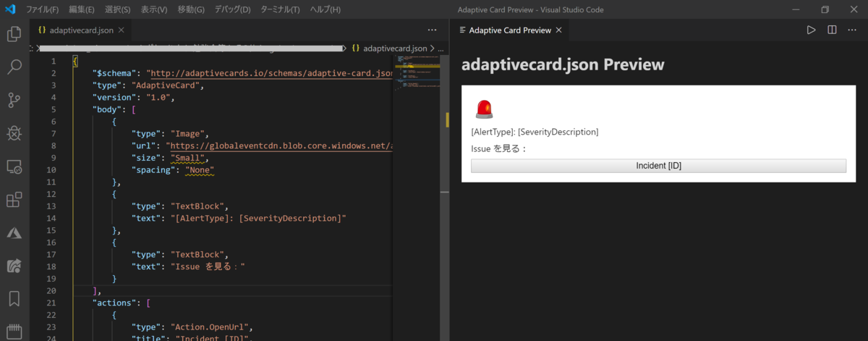
Task: Close the Adaptive Card Preview tab
Action: point(559,30)
